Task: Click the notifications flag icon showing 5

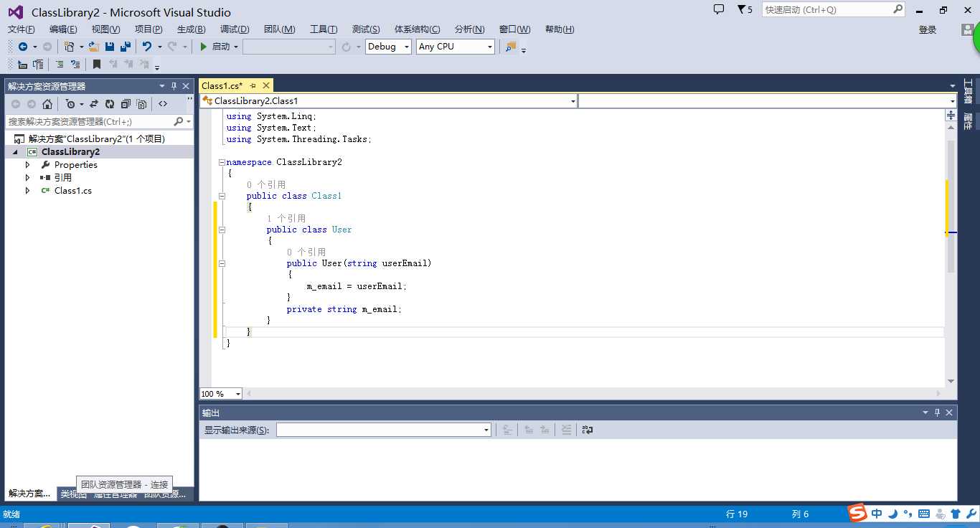Action: point(745,9)
